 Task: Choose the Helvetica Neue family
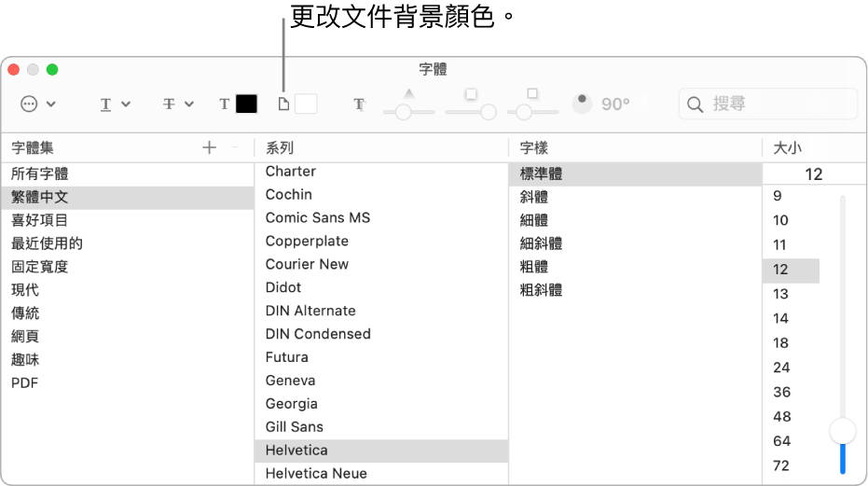click(380, 474)
